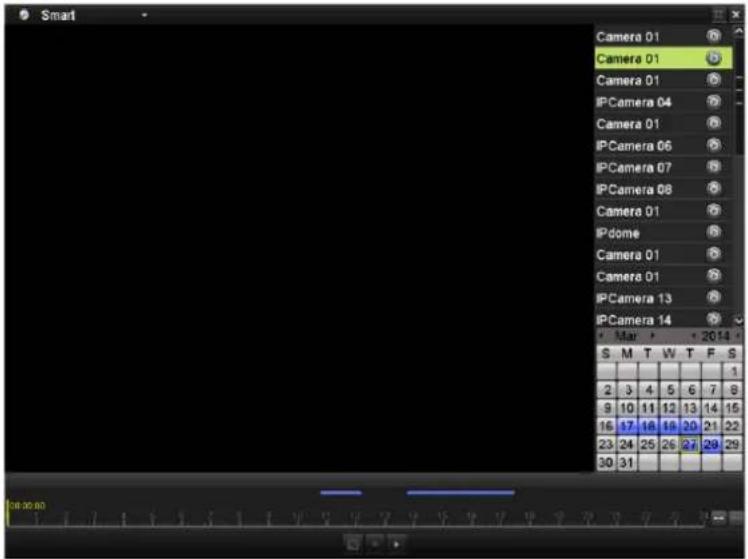Click the smart search button below timeline

(353, 544)
